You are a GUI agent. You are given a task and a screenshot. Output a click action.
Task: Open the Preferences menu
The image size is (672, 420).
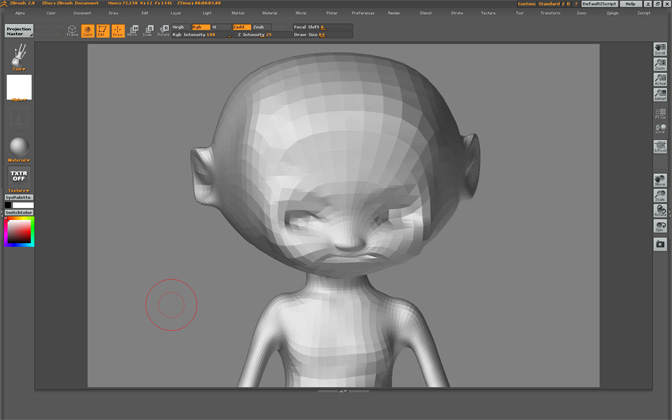[x=363, y=13]
